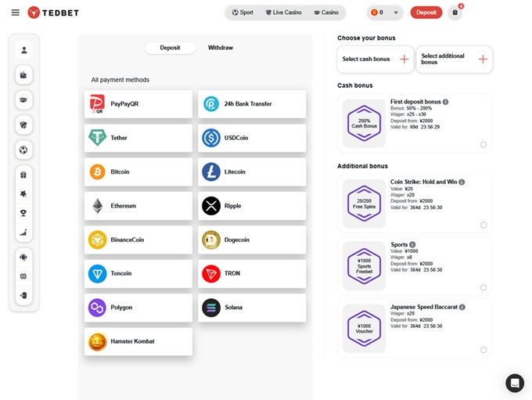Open the hamburger menu
Image resolution: width=532 pixels, height=400 pixels.
15,13
